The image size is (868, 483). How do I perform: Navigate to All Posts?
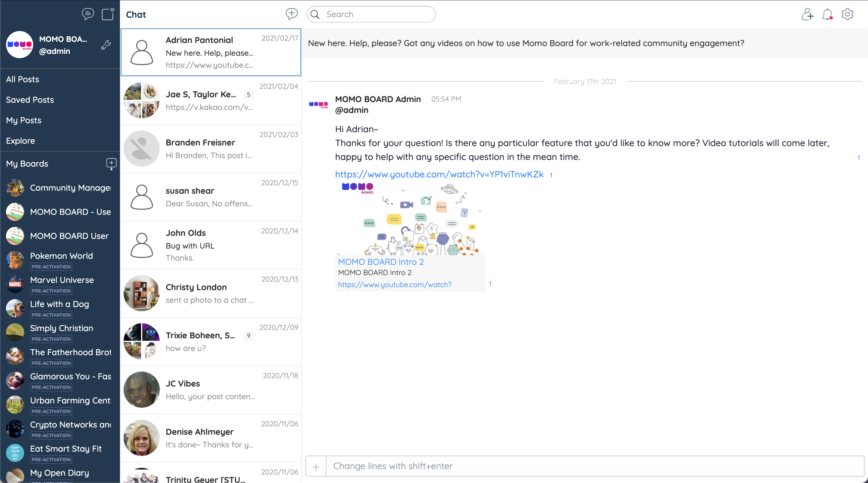(22, 79)
